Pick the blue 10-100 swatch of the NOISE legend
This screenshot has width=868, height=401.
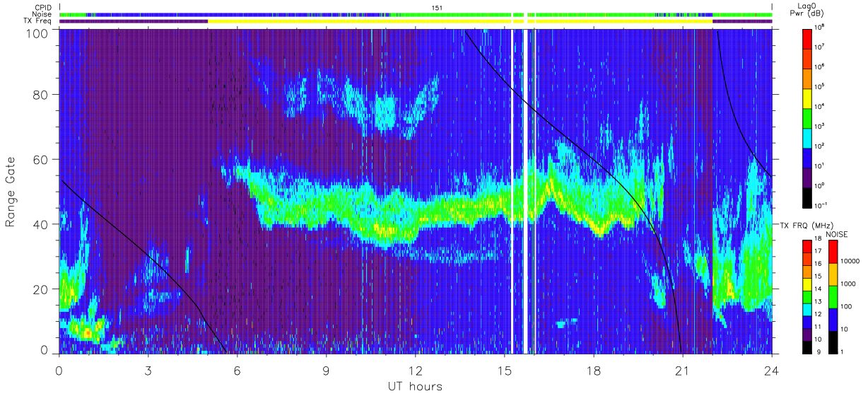pos(832,320)
